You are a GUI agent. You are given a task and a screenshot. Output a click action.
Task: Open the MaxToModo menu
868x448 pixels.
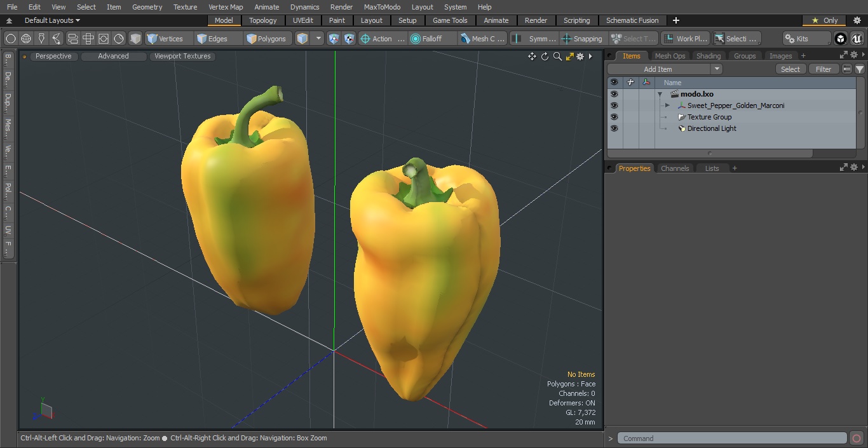tap(382, 7)
